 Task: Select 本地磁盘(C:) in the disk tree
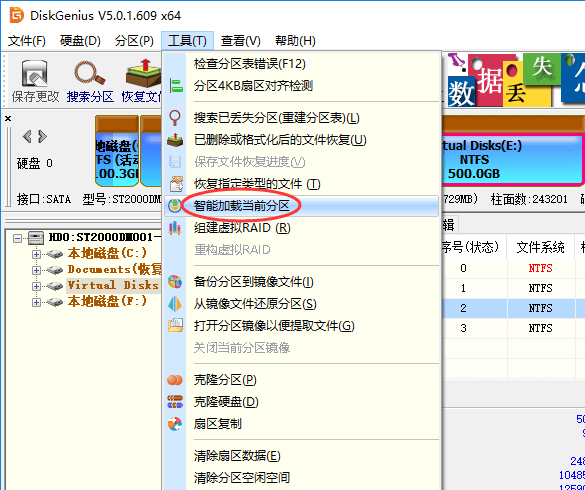pos(107,254)
